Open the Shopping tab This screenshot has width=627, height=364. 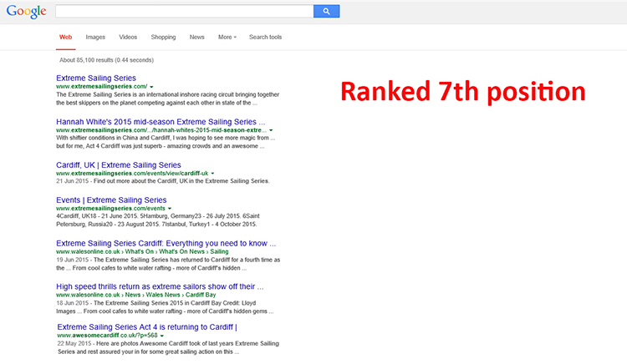coord(163,37)
